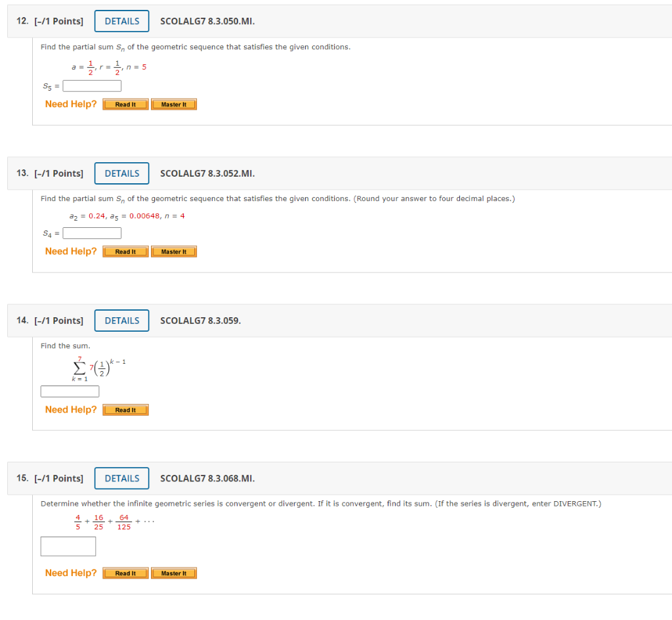Open DETAILS for question 15
The image size is (672, 620).
[x=121, y=478]
